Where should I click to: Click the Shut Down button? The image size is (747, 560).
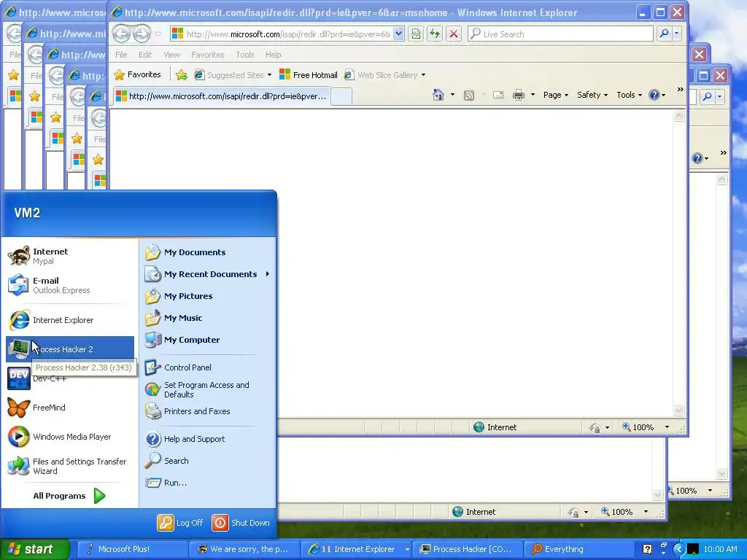click(x=241, y=523)
